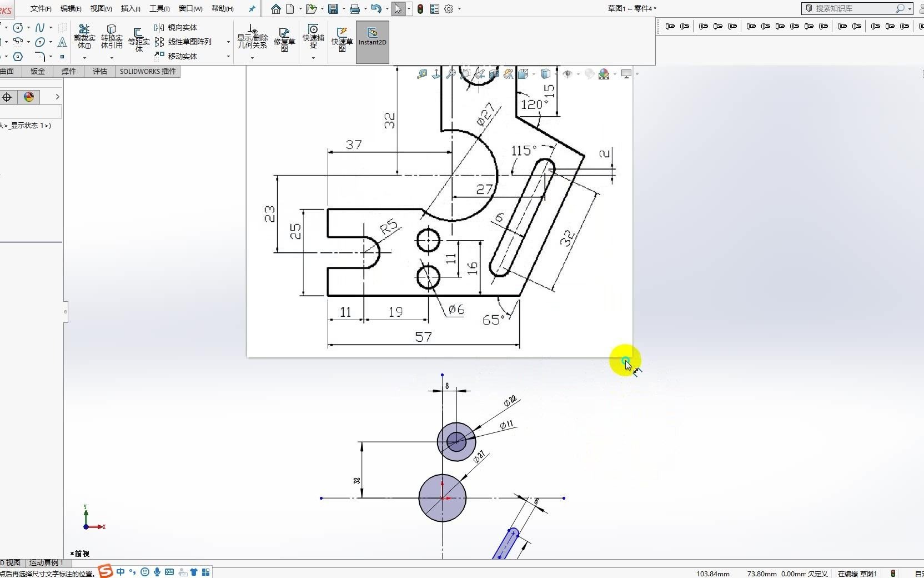This screenshot has width=924, height=578.
Task: Undo last action with the Undo arrow
Action: pyautogui.click(x=376, y=9)
